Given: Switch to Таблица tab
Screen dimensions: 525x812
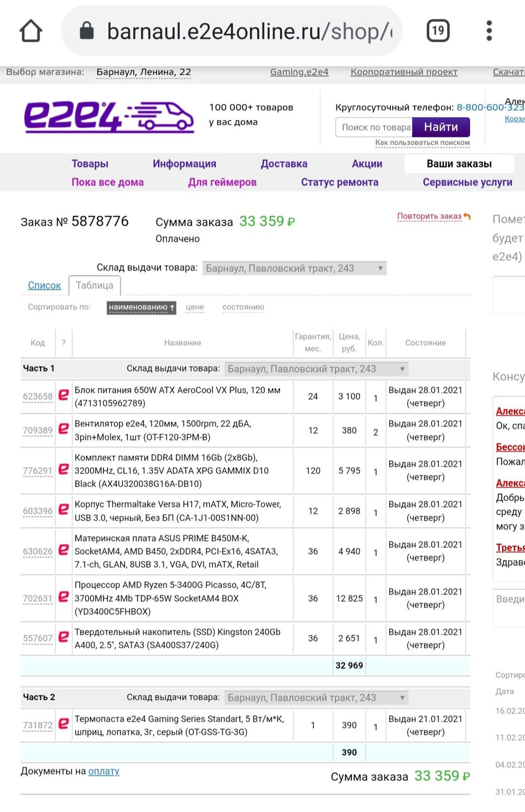Looking at the screenshot, I should coord(94,286).
